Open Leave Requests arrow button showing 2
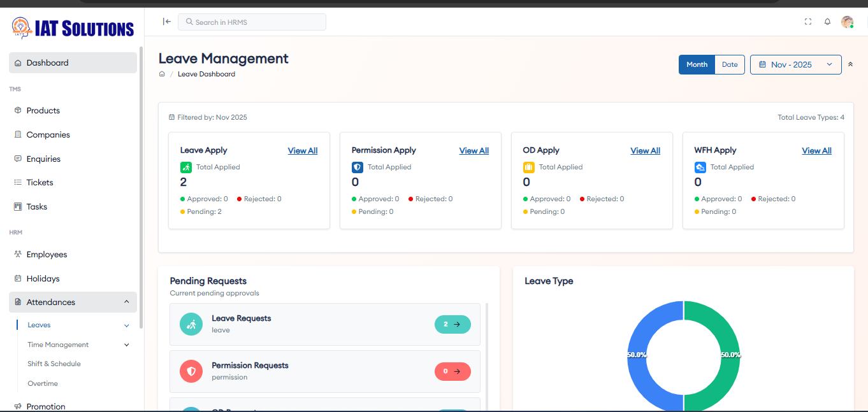 [452, 324]
